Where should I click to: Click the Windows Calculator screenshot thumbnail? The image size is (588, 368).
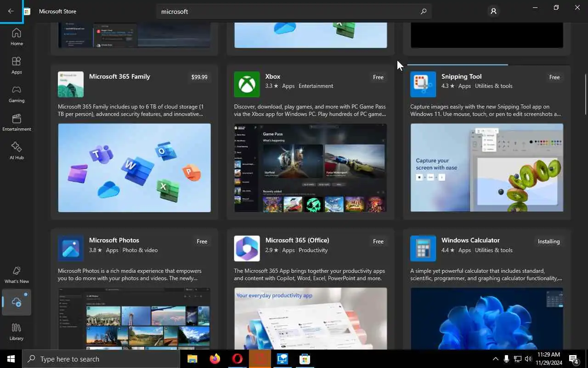pyautogui.click(x=487, y=318)
